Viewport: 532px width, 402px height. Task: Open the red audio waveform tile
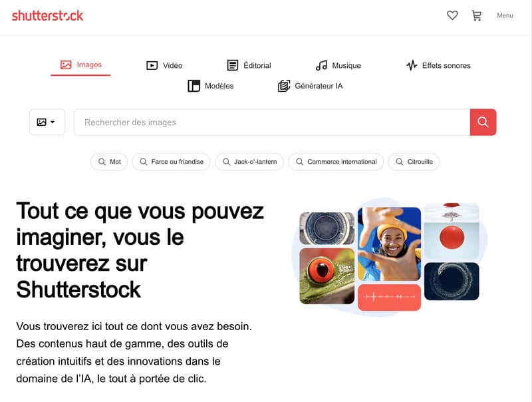(x=389, y=297)
